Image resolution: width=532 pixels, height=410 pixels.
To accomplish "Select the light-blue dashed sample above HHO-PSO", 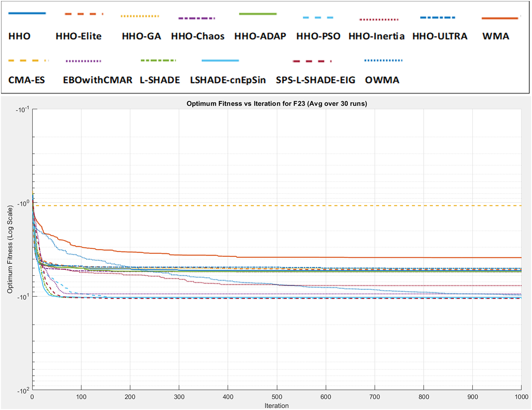I will coord(318,18).
